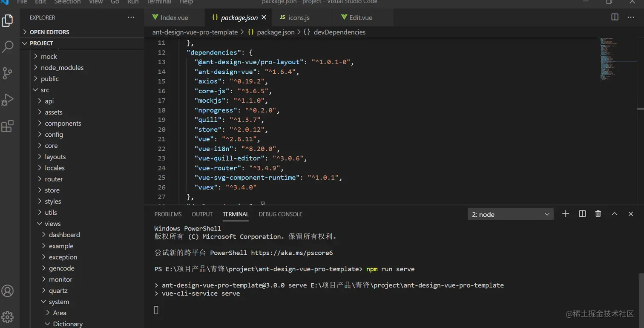Expand the node_modules folder
Screen dimensions: 644x328
[x=82, y=67]
